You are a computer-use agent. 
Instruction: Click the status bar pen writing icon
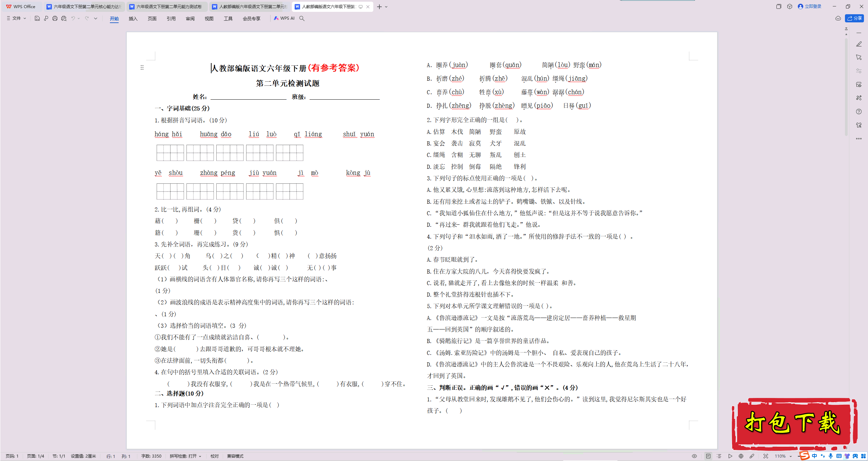[x=752, y=456]
